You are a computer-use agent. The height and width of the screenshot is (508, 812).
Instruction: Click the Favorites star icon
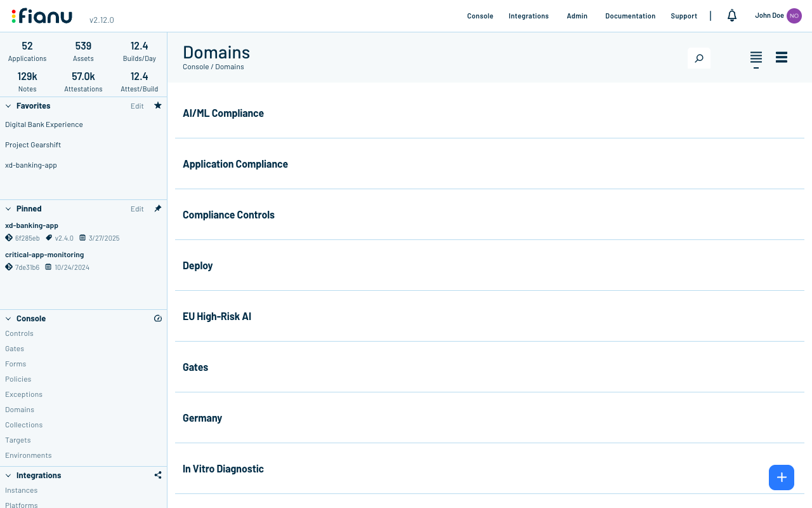(x=158, y=105)
